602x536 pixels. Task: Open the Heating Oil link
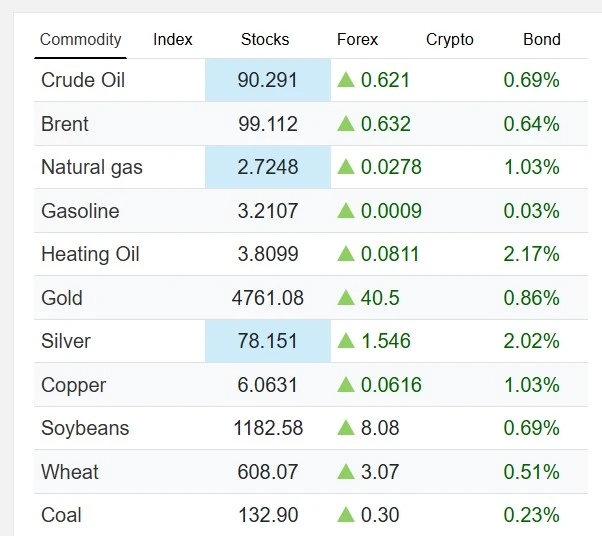pos(90,255)
